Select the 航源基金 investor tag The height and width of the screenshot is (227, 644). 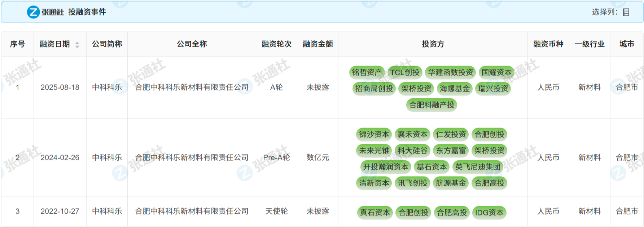[x=451, y=183]
